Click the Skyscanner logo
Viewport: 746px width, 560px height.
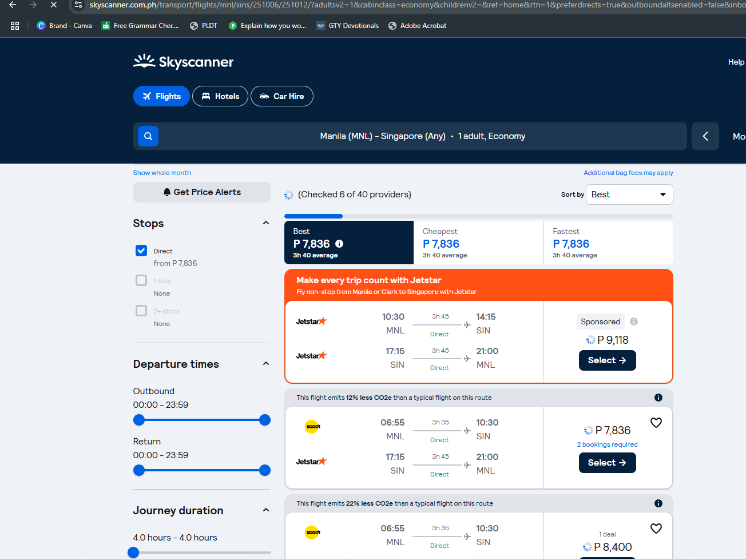pos(183,62)
